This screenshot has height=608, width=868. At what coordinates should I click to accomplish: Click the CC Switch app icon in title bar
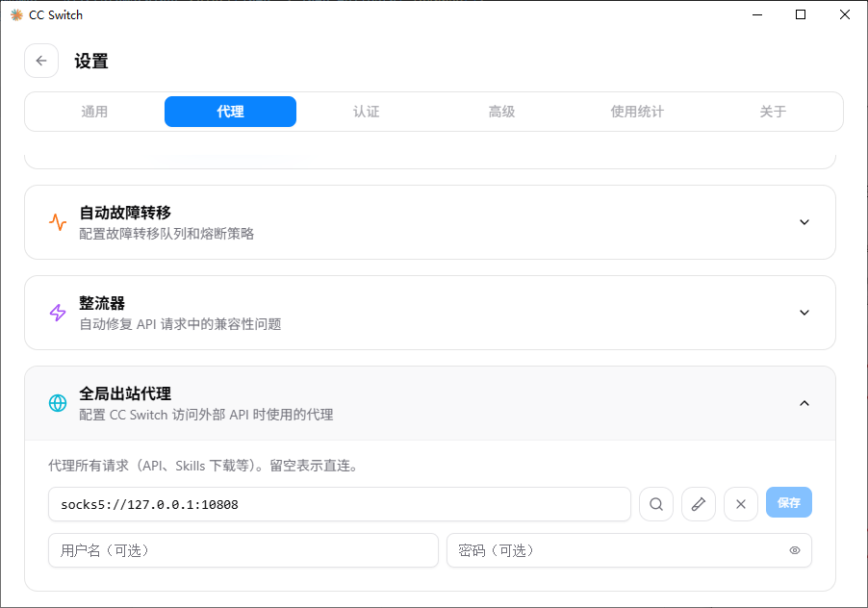coord(16,14)
